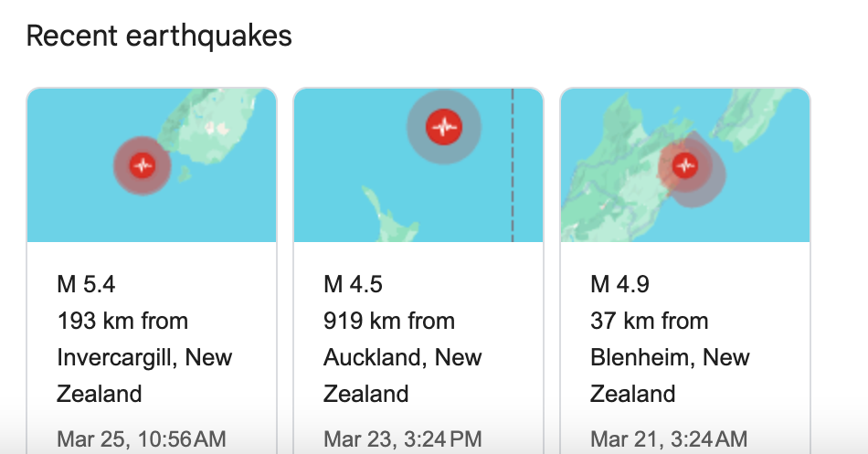Click the red seismic marker near Invercargill
The image size is (868, 454).
pos(143,165)
